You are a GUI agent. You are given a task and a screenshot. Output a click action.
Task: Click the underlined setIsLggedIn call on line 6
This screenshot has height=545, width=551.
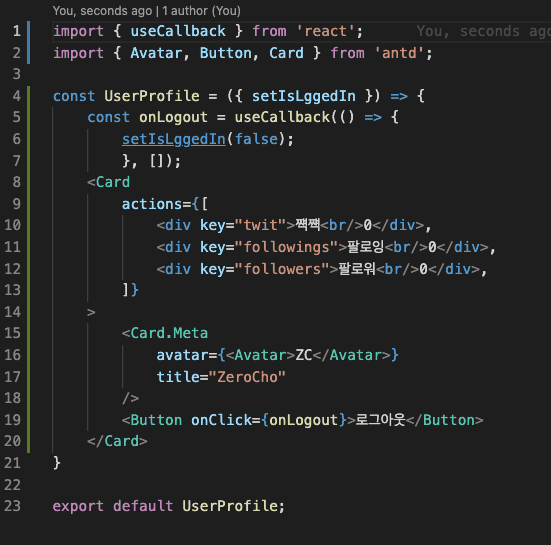click(174, 139)
